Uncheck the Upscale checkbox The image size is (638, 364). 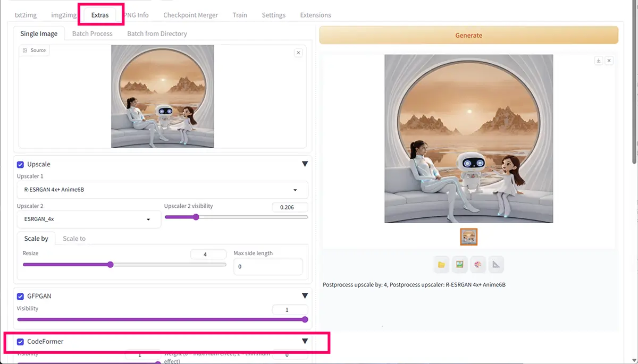(21, 164)
